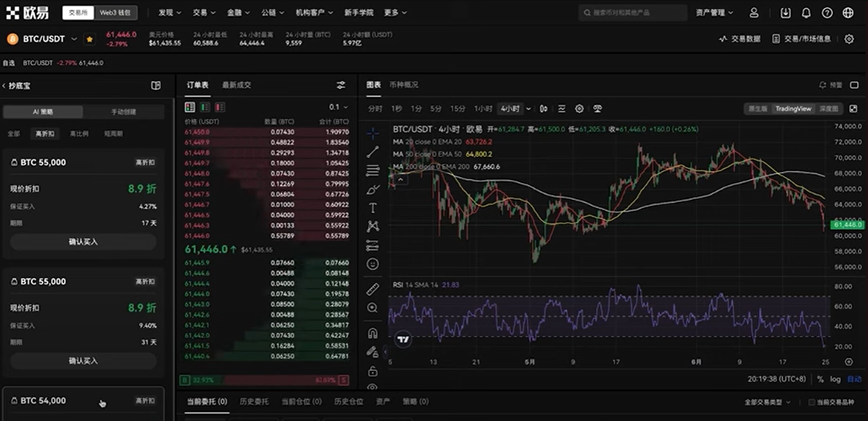This screenshot has width=868, height=421.
Task: Switch chart to 原生版 view
Action: click(x=758, y=109)
